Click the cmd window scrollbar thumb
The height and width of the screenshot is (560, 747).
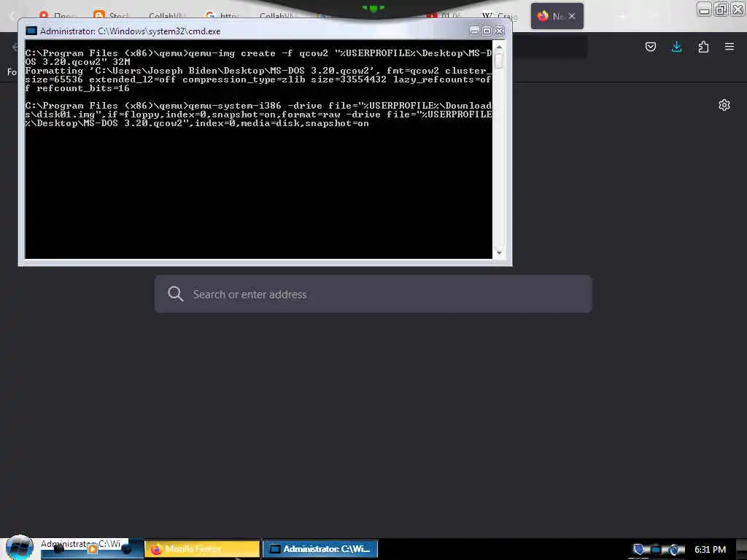point(499,61)
